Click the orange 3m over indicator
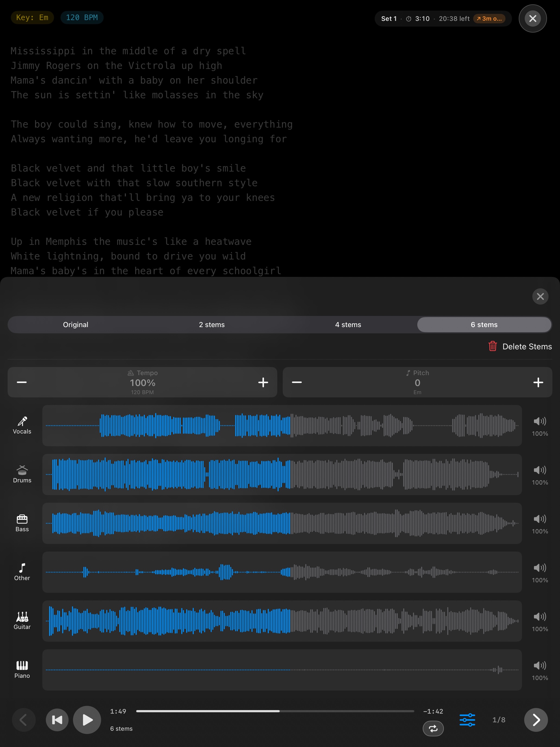Image resolution: width=560 pixels, height=747 pixels. pos(489,18)
